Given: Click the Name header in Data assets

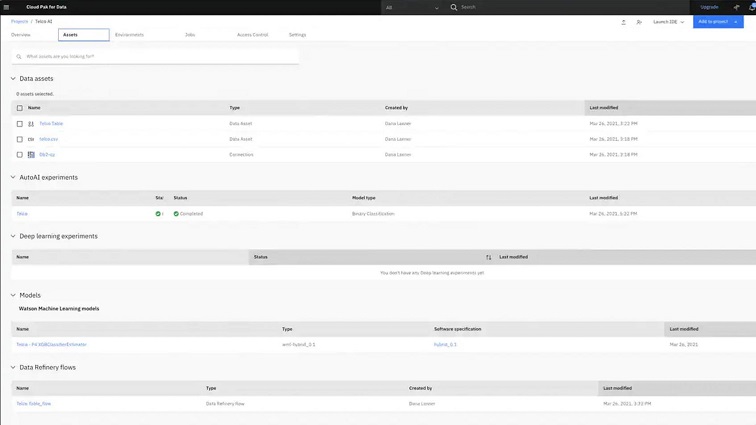Looking at the screenshot, I should tap(34, 108).
